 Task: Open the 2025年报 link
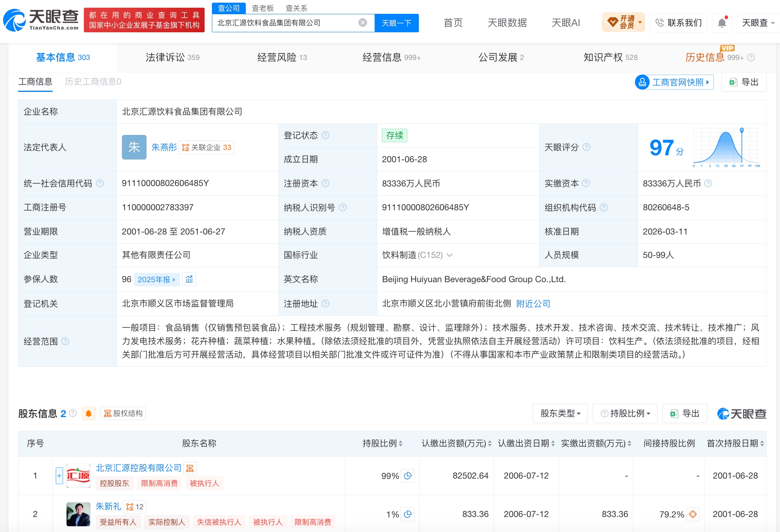click(157, 279)
